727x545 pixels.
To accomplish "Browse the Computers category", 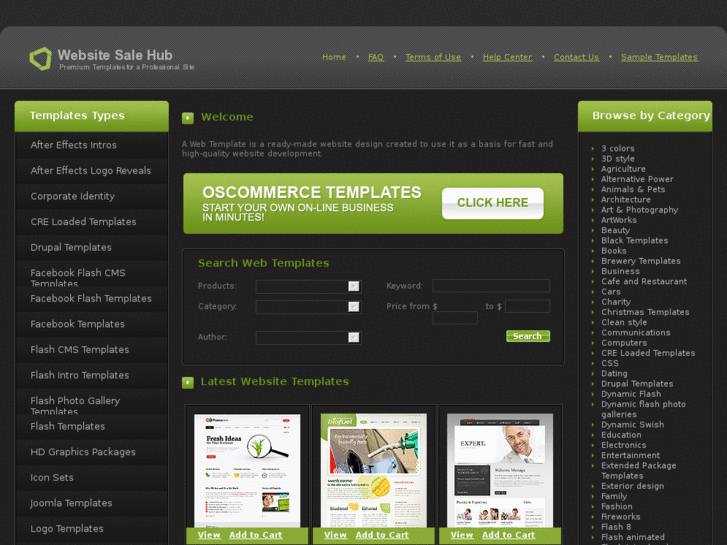I will (x=624, y=343).
